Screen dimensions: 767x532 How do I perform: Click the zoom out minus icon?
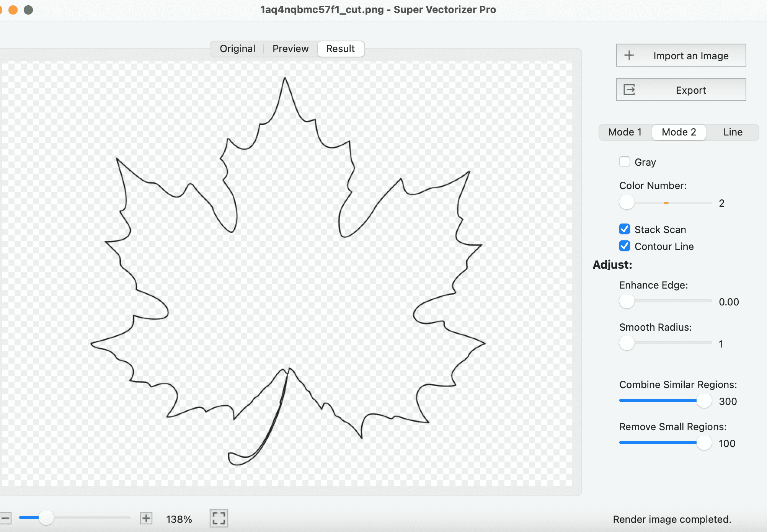point(5,519)
